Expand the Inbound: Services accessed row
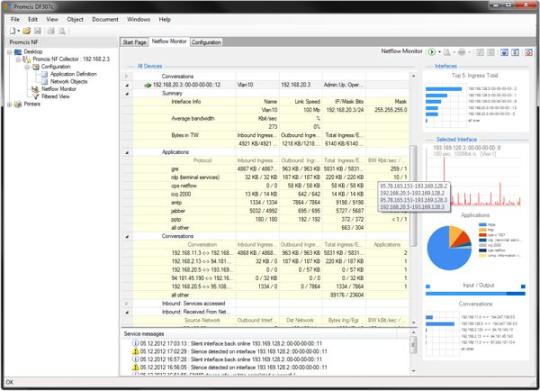Screen dimensions: 540x391 [x=127, y=304]
